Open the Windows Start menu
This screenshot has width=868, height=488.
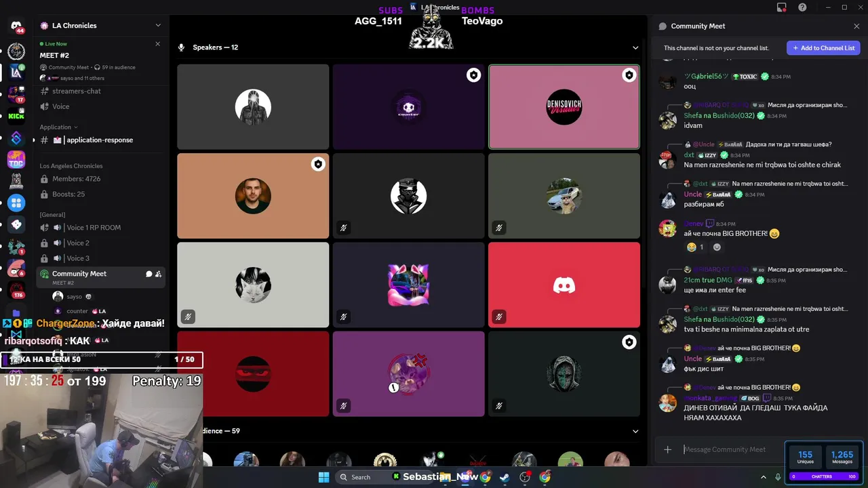(323, 477)
